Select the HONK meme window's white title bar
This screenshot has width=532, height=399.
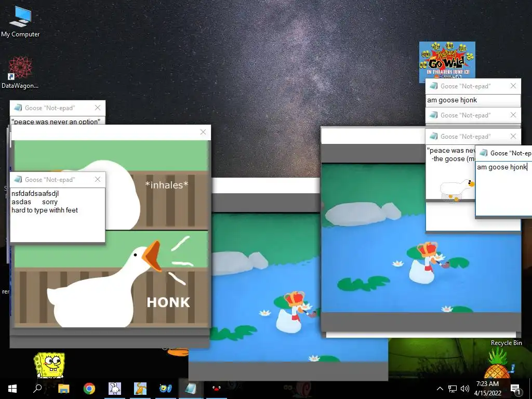(x=111, y=132)
